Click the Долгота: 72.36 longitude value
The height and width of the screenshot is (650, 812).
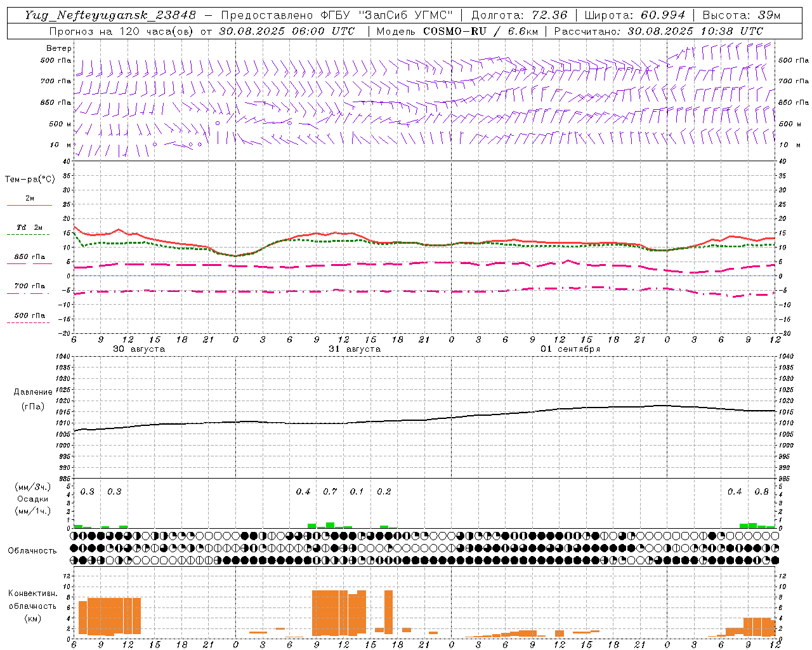click(519, 15)
